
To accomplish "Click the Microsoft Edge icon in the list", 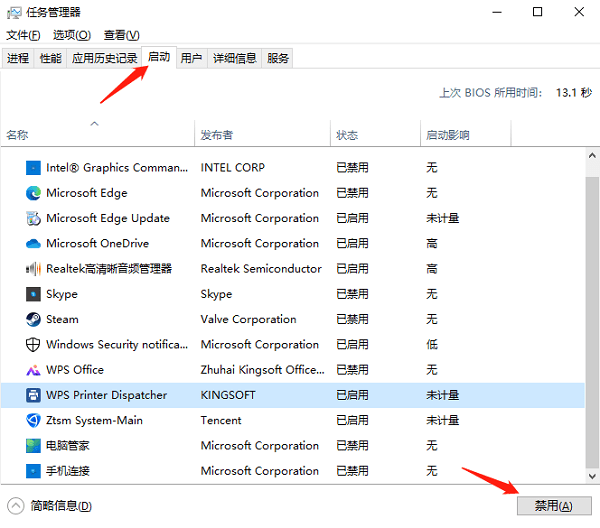I will 33,193.
